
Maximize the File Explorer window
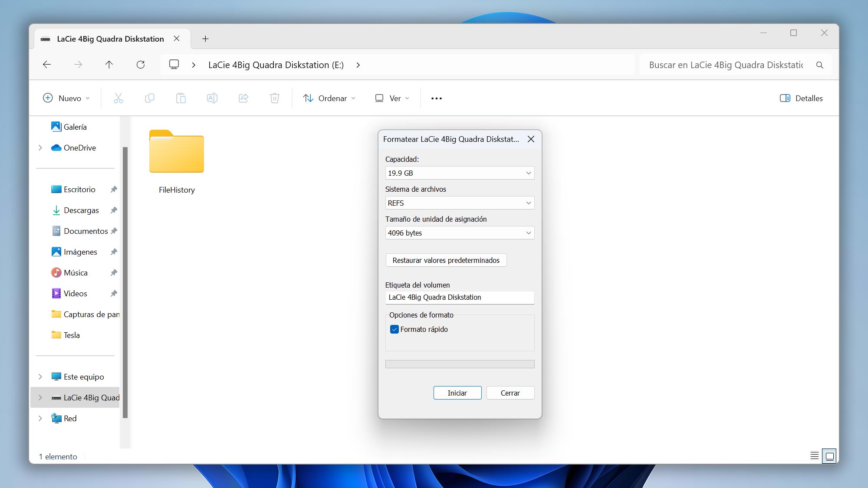pos(794,33)
